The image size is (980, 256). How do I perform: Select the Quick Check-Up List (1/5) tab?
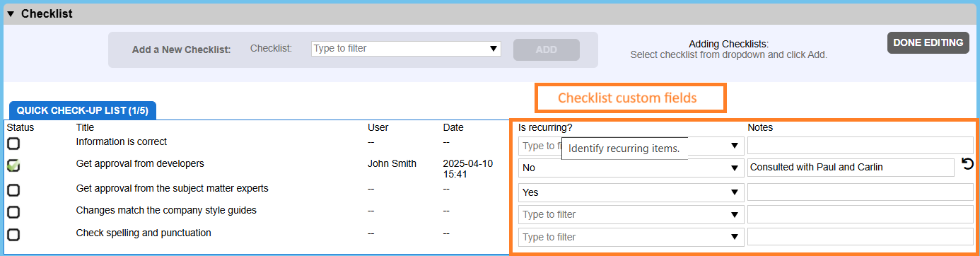point(83,111)
